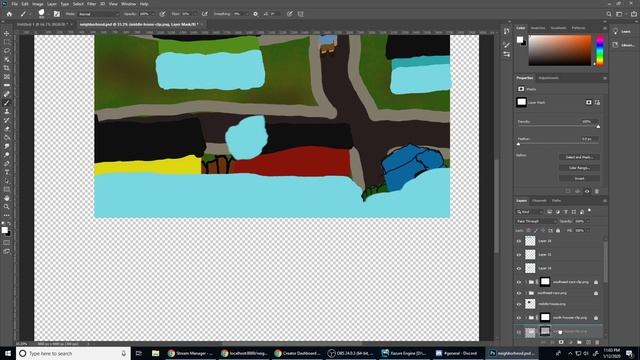Screen dimensions: 640x360
Task: Switch to Discord window on taskbar
Action: click(x=457, y=353)
